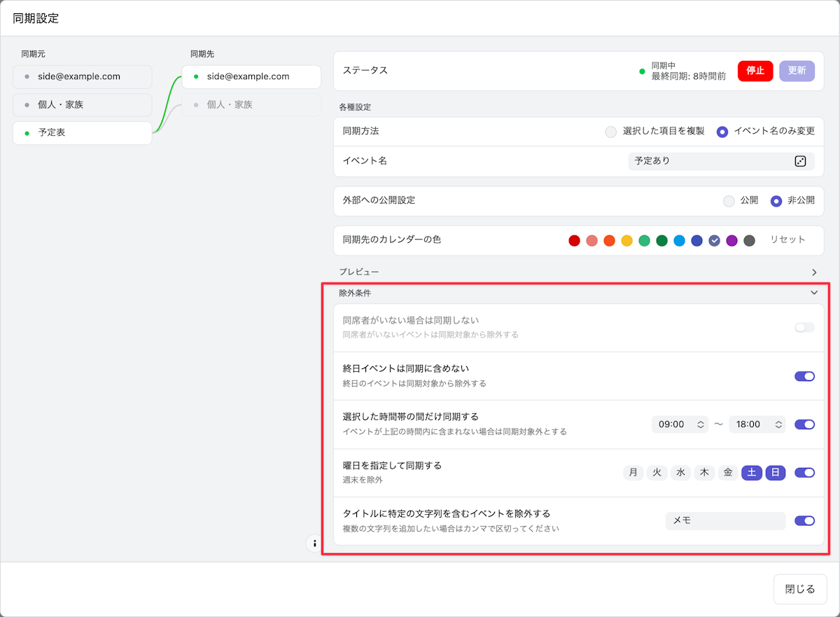This screenshot has width=840, height=617.
Task: Select the 選択した項目を複製 radio option
Action: [611, 131]
